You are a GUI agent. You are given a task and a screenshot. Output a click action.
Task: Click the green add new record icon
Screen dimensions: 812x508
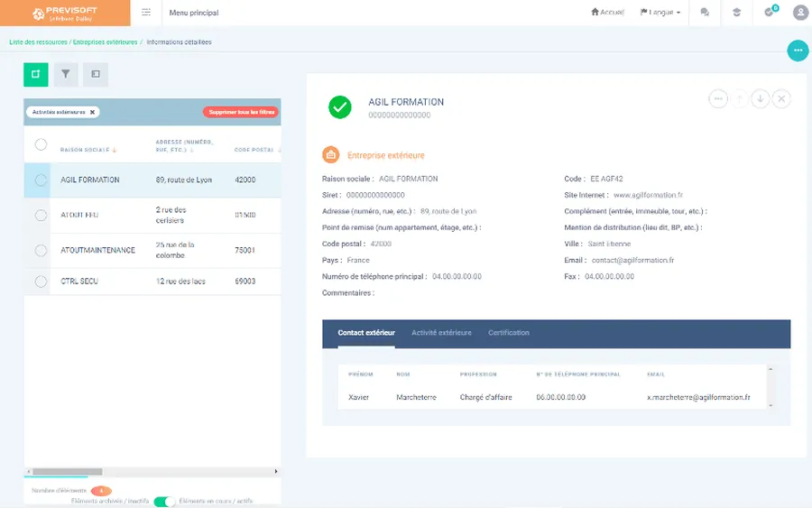coord(36,75)
